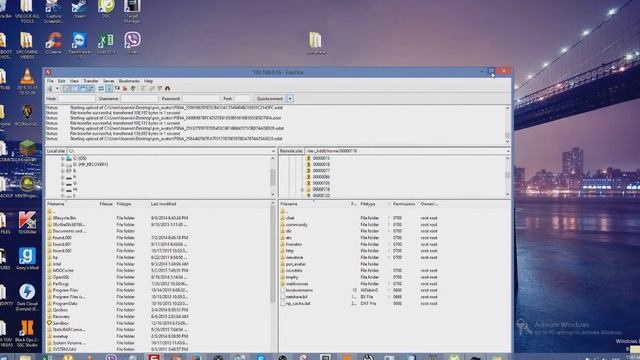Viewport: 640px width, 360px height.
Task: Reconnect to the last used server
Action: coord(133,88)
